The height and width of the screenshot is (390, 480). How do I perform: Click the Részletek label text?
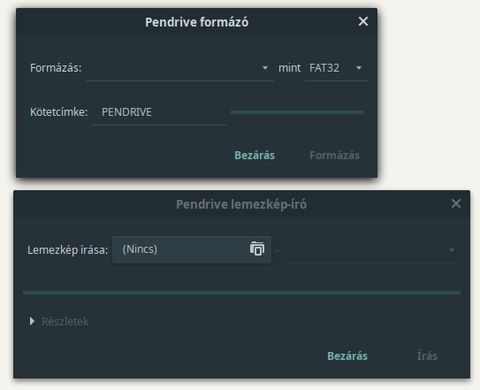pos(65,322)
